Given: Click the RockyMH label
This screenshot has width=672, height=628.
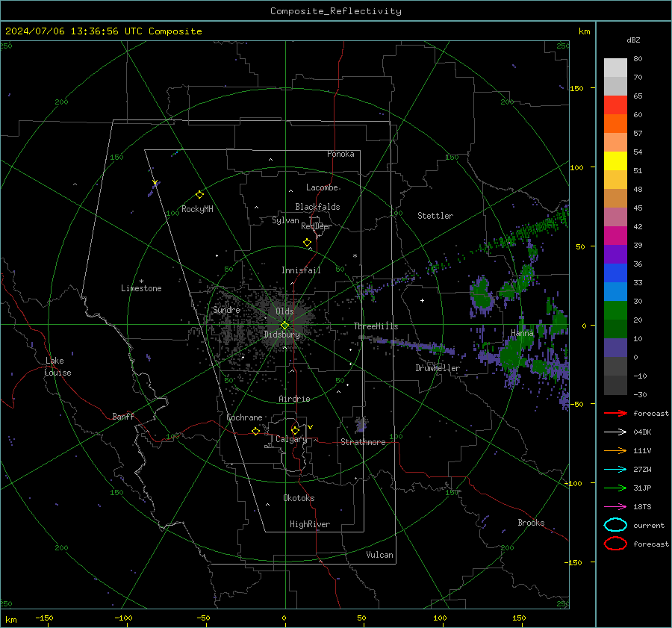Looking at the screenshot, I should coord(197,209).
